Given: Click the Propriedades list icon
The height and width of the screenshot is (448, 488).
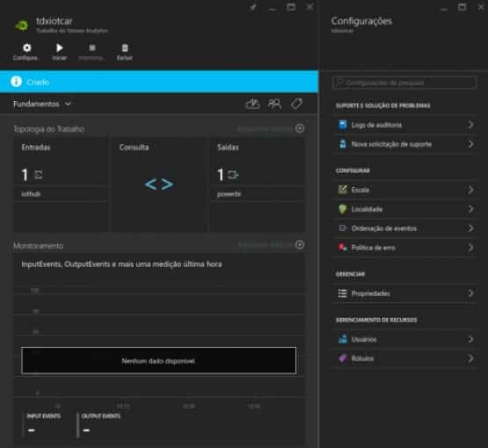Looking at the screenshot, I should (342, 293).
